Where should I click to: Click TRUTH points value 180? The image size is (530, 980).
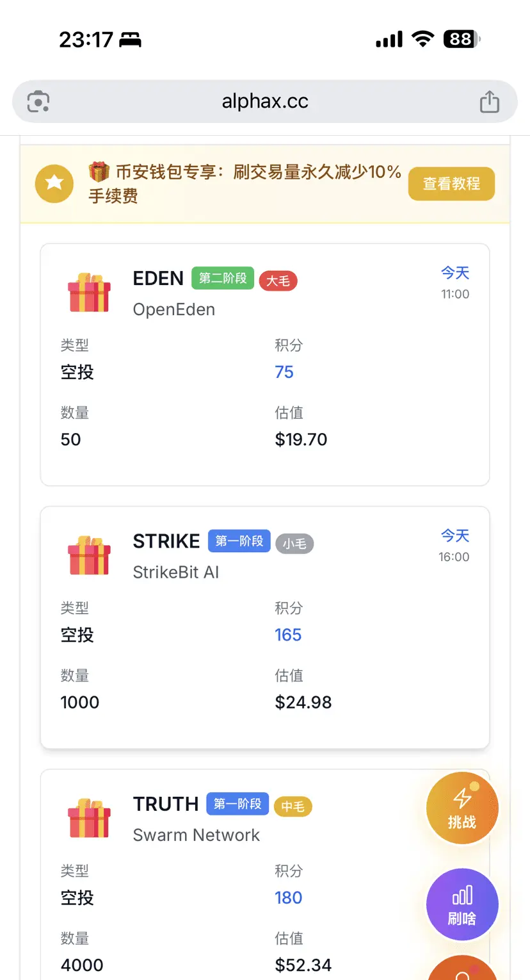pyautogui.click(x=288, y=897)
